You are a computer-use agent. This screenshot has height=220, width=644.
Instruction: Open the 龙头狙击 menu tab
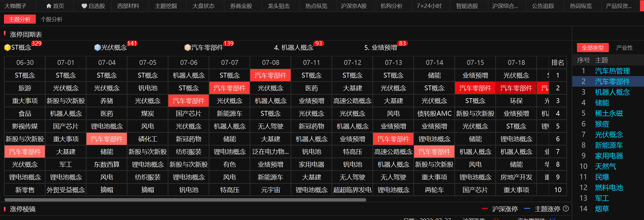tap(278, 6)
